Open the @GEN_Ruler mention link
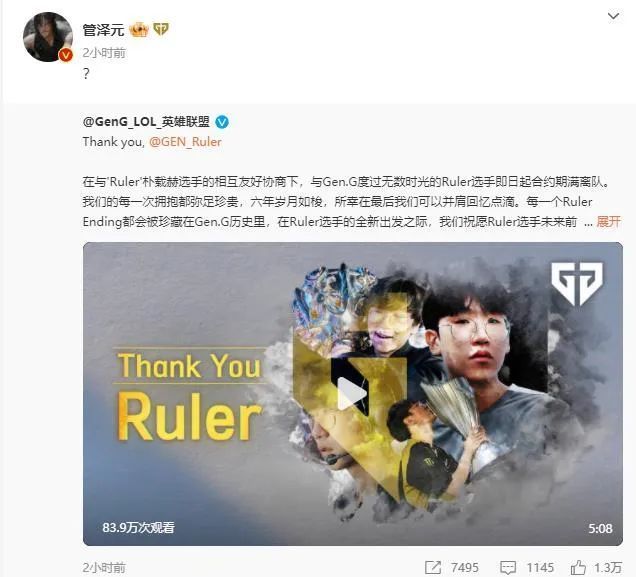The width and height of the screenshot is (636, 577). 185,142
